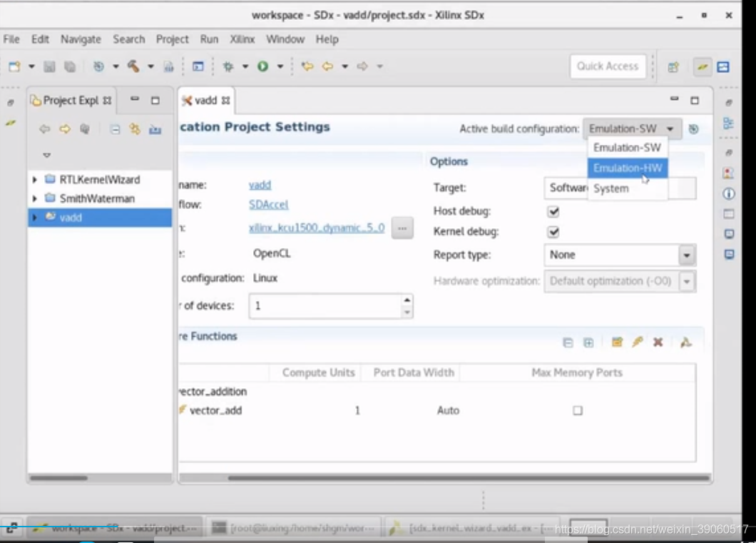This screenshot has height=543, width=756.
Task: Open the vadd project name link
Action: (260, 185)
